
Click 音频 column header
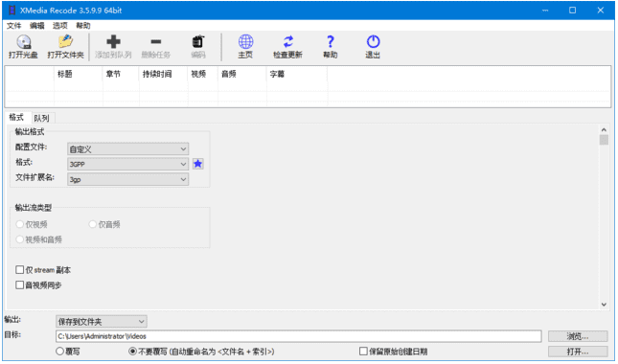[x=242, y=74]
